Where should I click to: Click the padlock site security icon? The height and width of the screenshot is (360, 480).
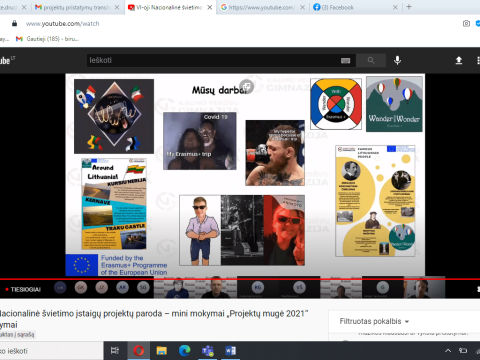pyautogui.click(x=14, y=23)
